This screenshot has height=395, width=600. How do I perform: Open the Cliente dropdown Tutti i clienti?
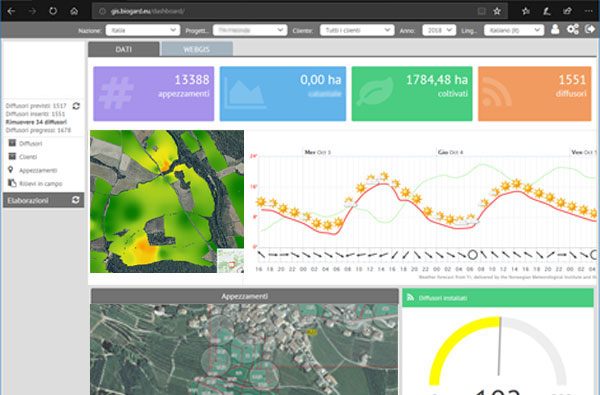pyautogui.click(x=357, y=30)
